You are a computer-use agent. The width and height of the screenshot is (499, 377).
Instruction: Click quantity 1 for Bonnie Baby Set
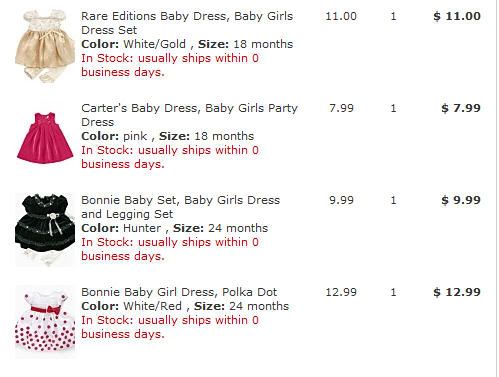coord(393,200)
